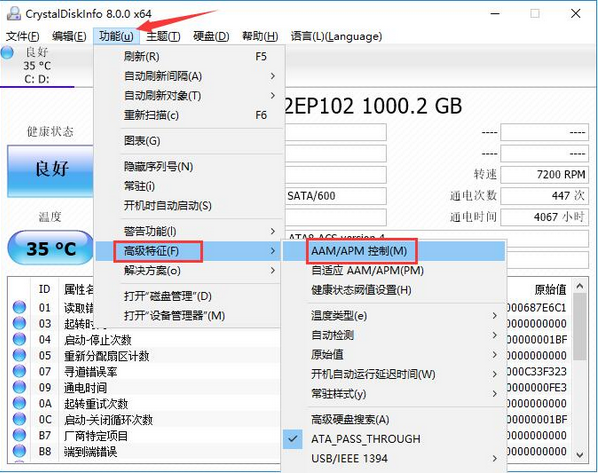
Task: Expand 自动刷新间隔(A) submenu
Action: click(190, 76)
